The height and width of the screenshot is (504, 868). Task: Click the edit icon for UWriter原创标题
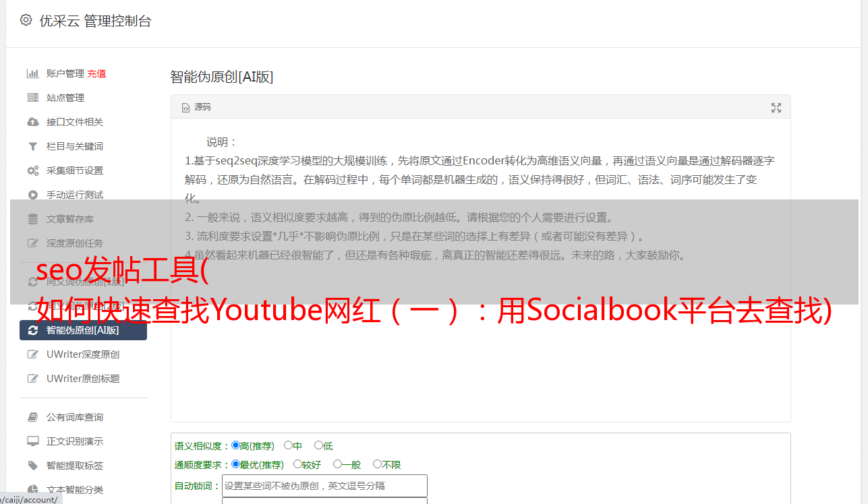(32, 379)
